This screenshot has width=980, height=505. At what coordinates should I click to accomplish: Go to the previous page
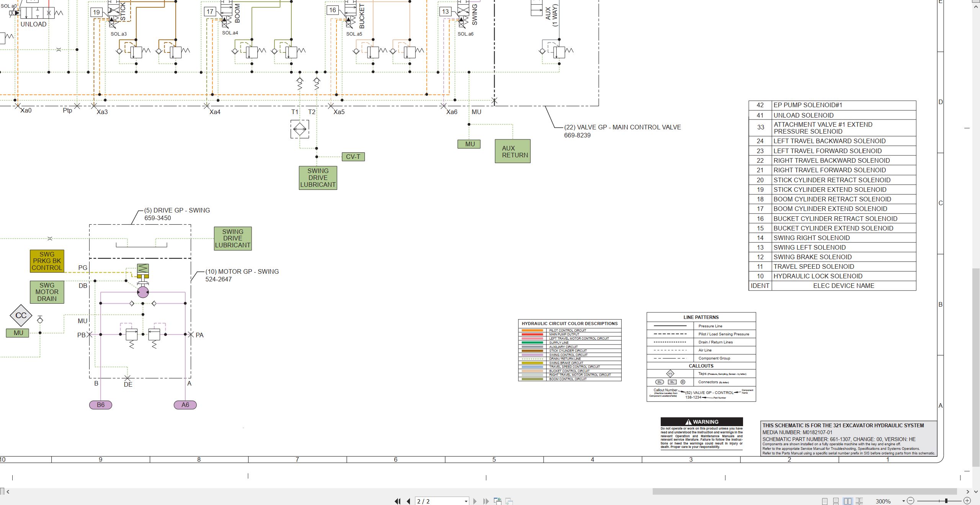point(408,501)
